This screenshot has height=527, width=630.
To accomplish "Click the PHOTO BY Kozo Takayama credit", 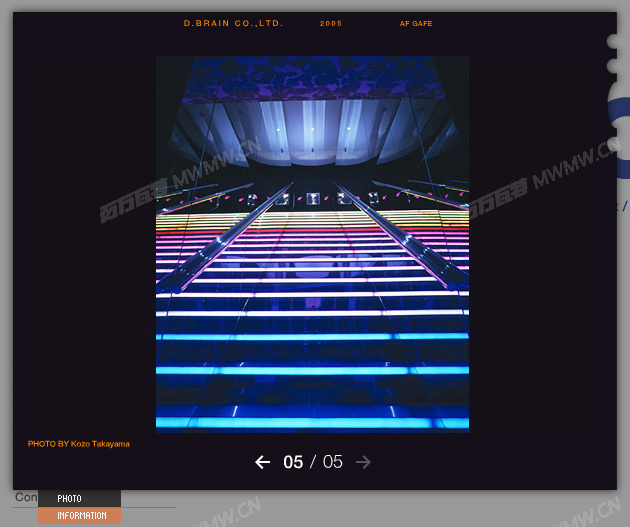I will (x=79, y=444).
